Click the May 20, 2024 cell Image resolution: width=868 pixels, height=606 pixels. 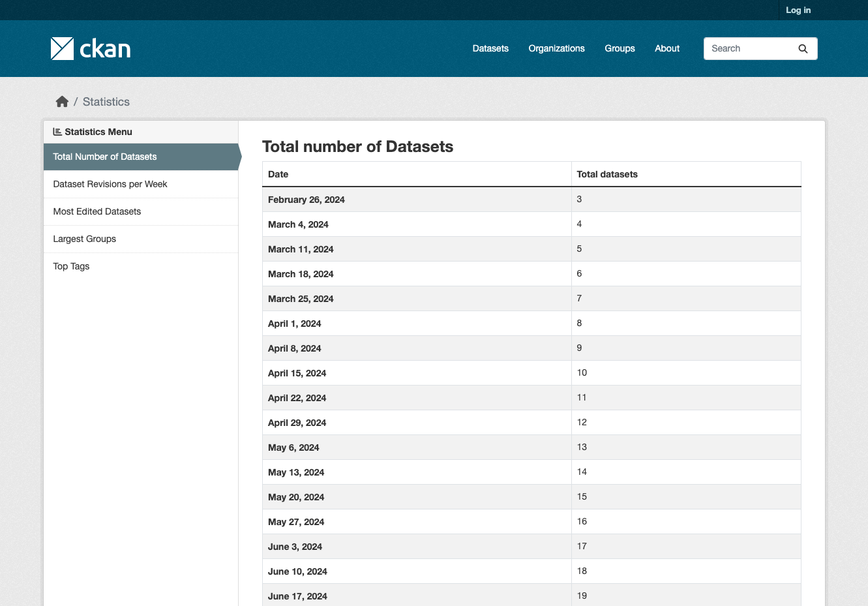(417, 497)
